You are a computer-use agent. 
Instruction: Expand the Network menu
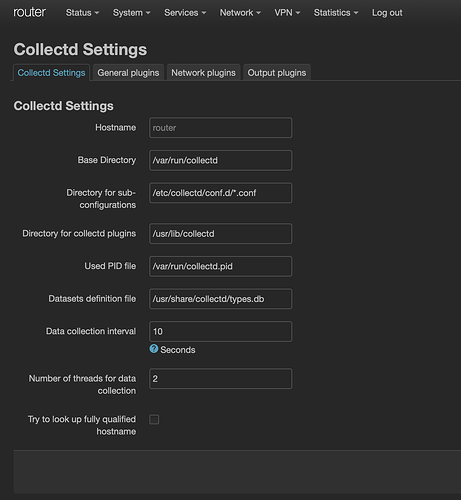[240, 13]
